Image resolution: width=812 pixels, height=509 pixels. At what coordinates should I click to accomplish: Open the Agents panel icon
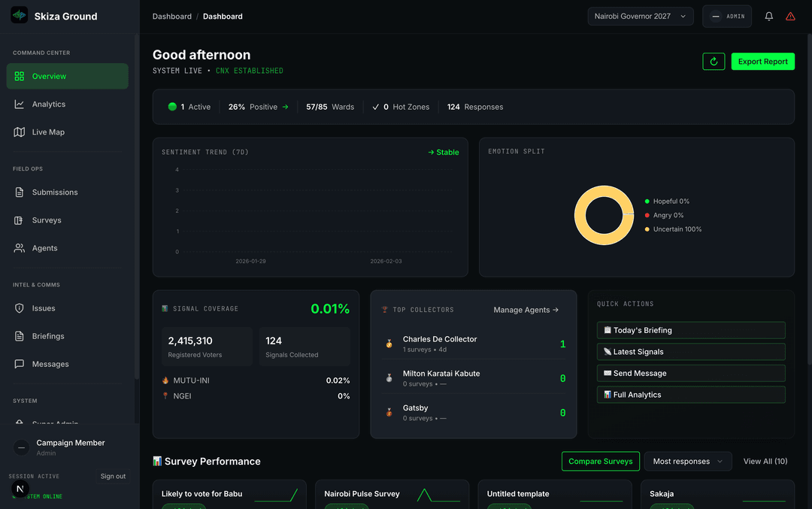pos(18,247)
